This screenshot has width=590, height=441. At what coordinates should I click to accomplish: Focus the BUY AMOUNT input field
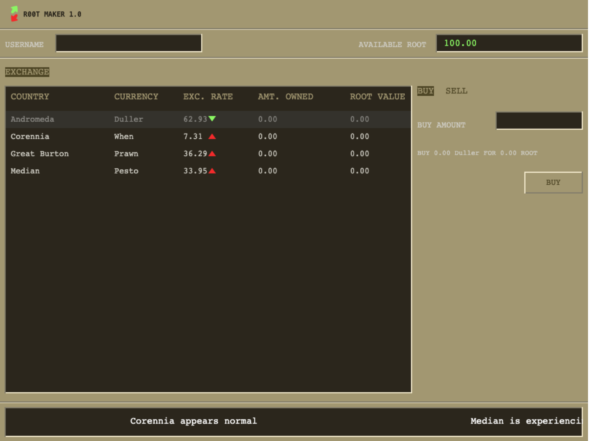(x=539, y=121)
